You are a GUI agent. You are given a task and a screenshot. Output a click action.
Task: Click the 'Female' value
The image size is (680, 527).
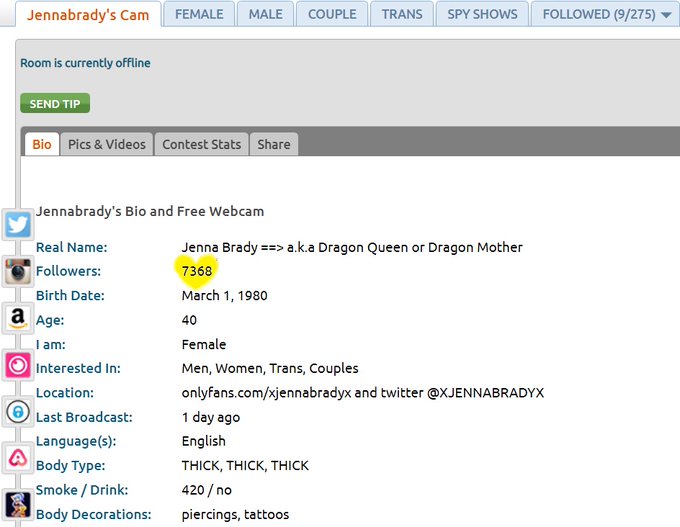point(204,344)
